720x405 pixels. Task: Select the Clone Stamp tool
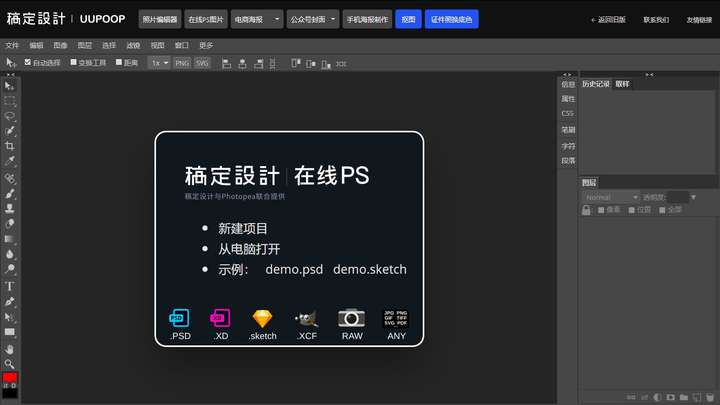click(x=9, y=208)
